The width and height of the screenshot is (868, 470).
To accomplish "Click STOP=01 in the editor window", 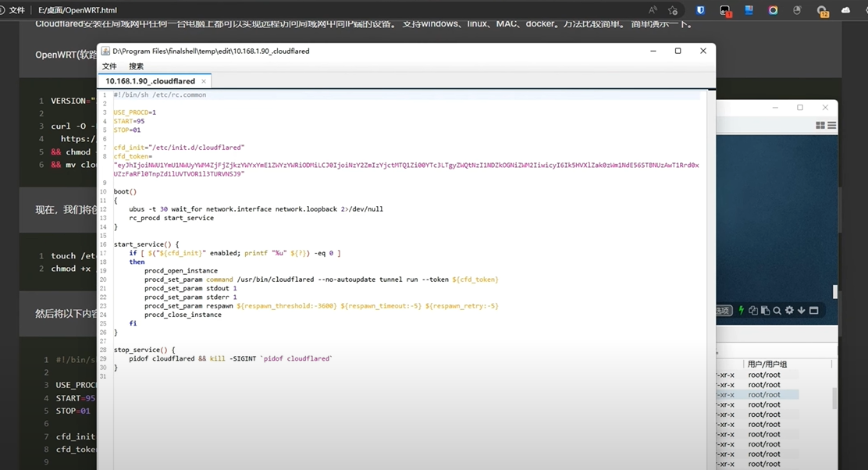I will [x=126, y=130].
